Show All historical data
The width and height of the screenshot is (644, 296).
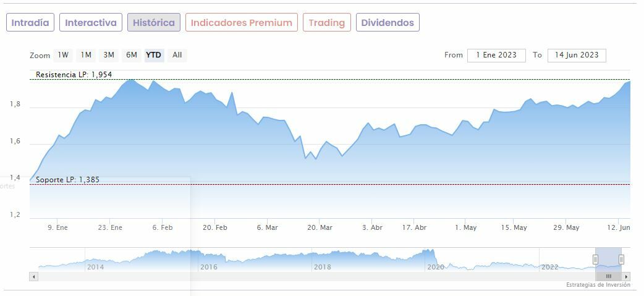pos(177,55)
